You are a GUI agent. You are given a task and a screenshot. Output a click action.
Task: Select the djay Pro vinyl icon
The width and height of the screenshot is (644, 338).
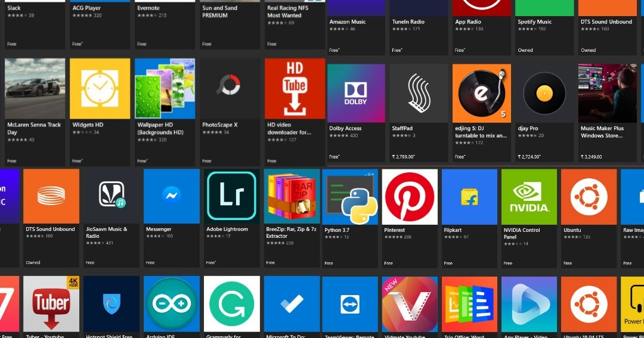click(x=544, y=93)
